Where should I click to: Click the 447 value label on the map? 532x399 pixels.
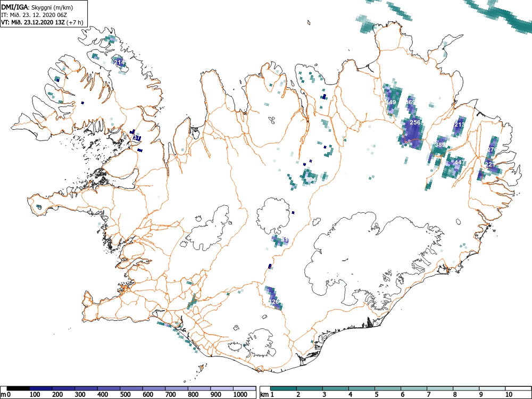[x=460, y=162]
